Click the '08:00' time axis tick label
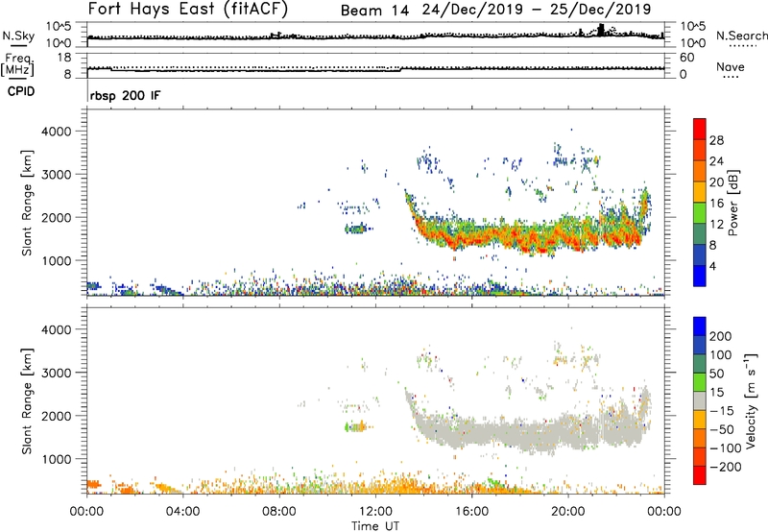768x532 pixels. pos(279,512)
